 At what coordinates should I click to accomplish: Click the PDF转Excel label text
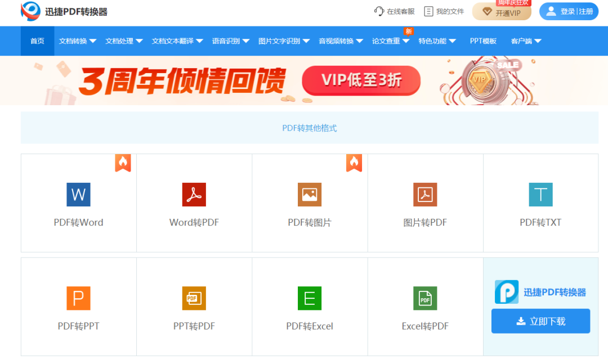click(310, 326)
